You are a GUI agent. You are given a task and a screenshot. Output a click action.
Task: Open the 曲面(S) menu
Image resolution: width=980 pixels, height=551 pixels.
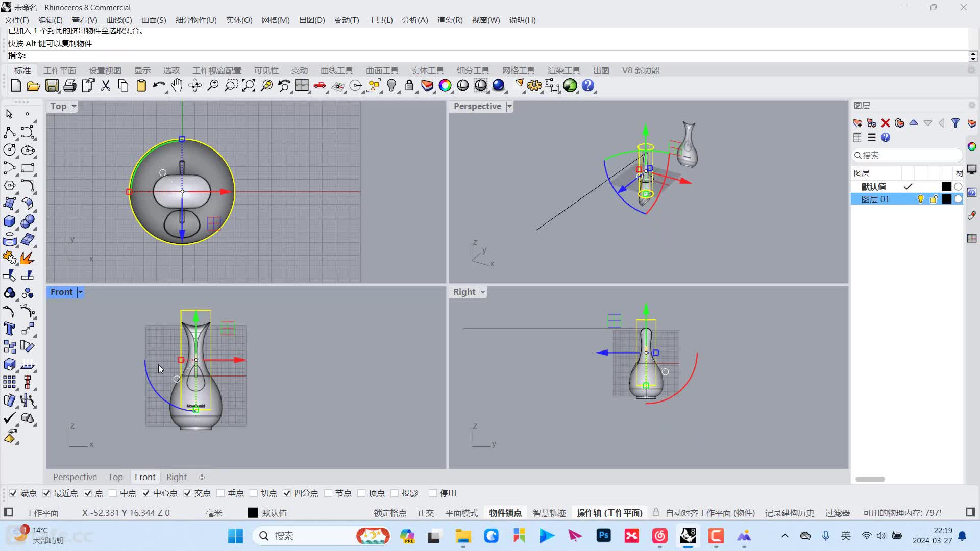point(154,20)
